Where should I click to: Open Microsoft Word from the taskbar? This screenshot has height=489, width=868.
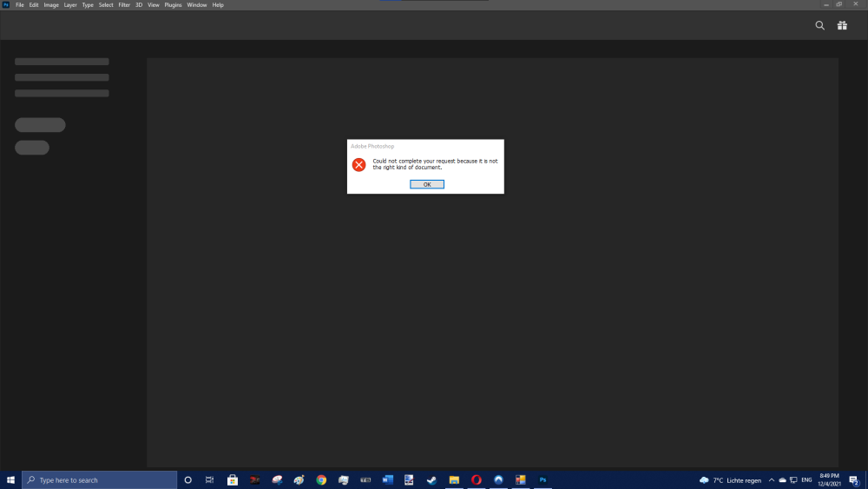[387, 480]
